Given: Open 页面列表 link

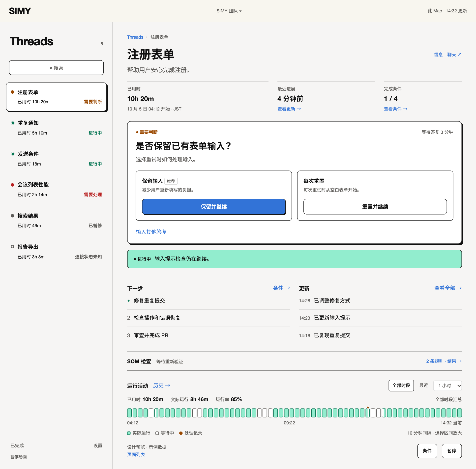Looking at the screenshot, I should tap(136, 454).
